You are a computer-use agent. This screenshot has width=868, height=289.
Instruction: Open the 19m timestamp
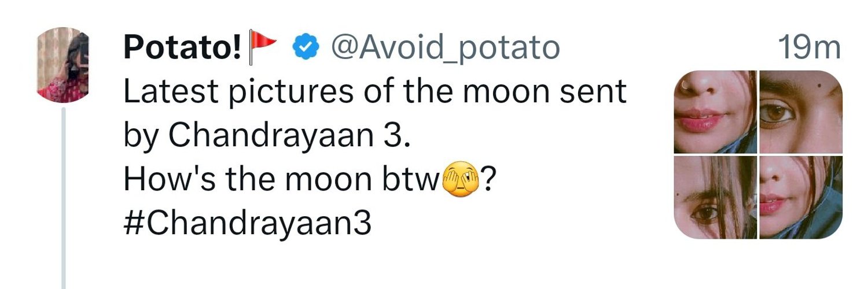click(x=809, y=48)
